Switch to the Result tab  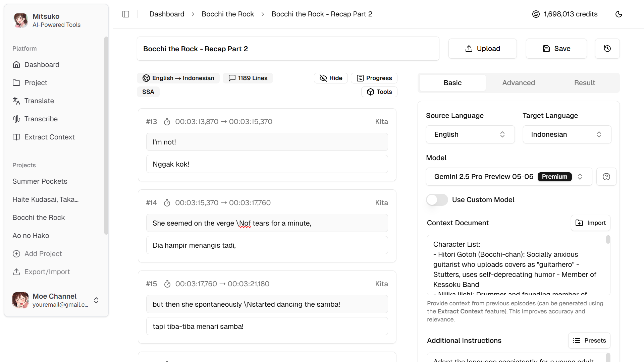585,82
